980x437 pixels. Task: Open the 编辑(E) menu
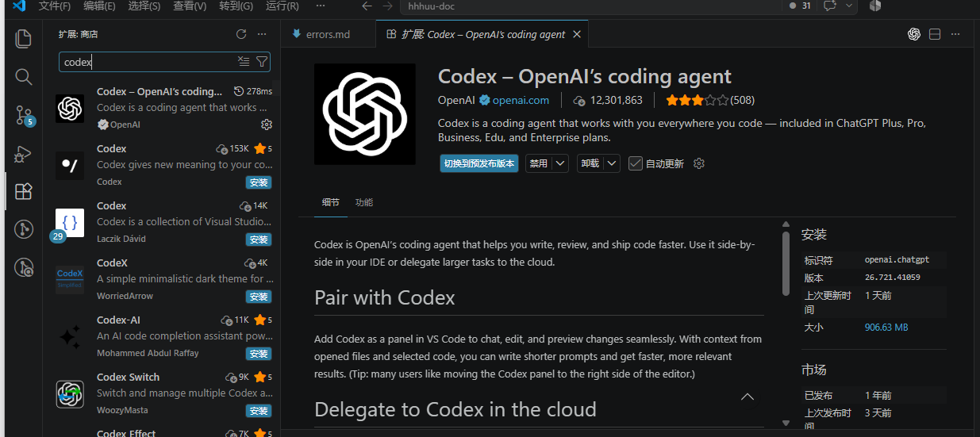pyautogui.click(x=99, y=6)
